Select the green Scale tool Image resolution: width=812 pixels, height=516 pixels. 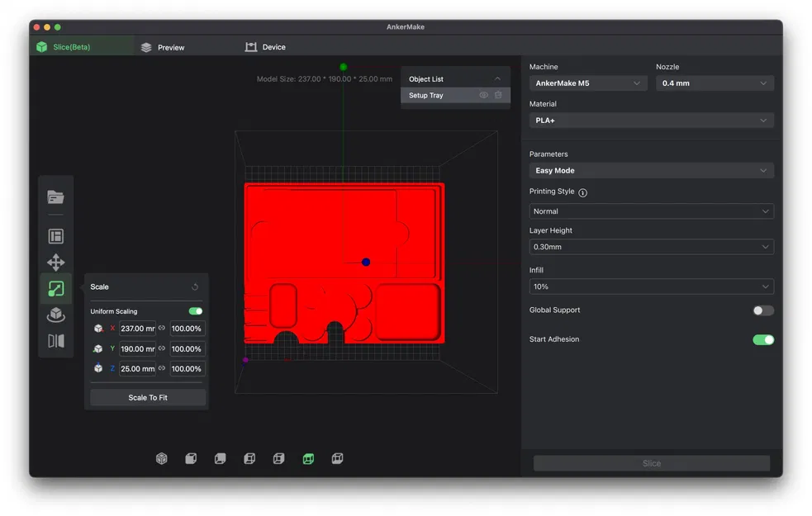[55, 289]
